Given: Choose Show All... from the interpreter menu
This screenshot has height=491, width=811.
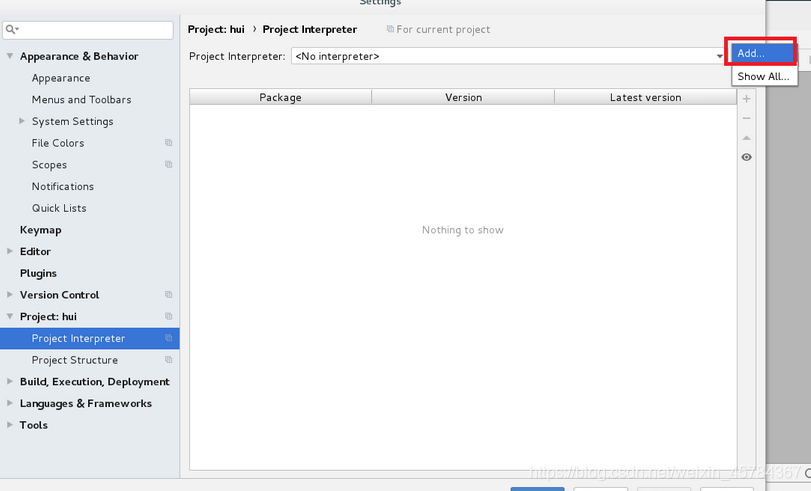Looking at the screenshot, I should click(x=763, y=77).
